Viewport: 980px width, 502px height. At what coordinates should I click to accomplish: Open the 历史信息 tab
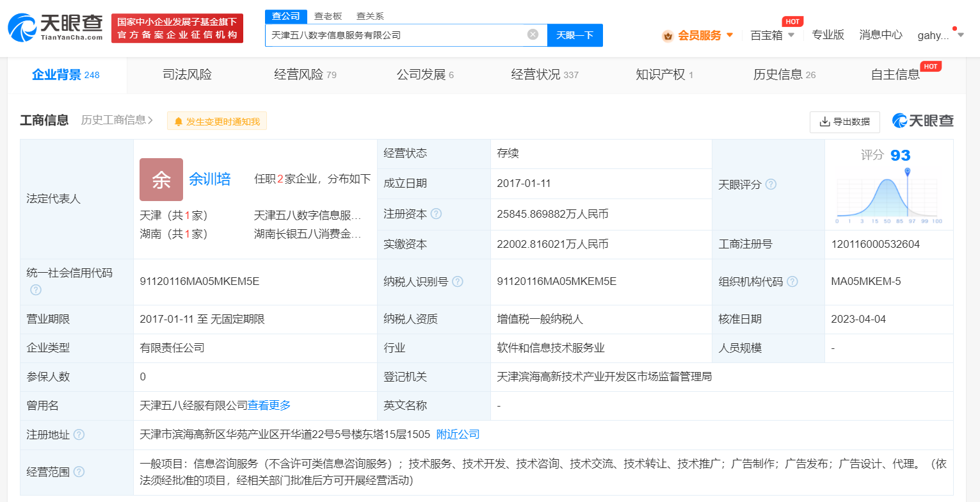click(x=784, y=75)
